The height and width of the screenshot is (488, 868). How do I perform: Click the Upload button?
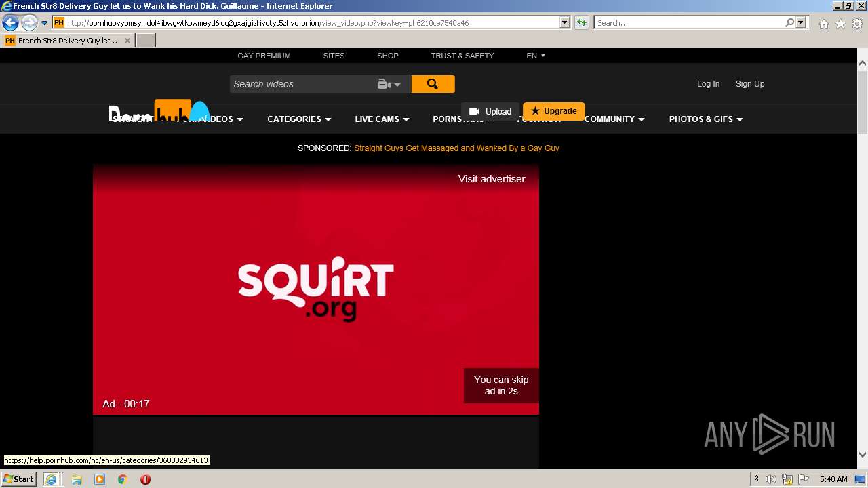[x=490, y=112]
